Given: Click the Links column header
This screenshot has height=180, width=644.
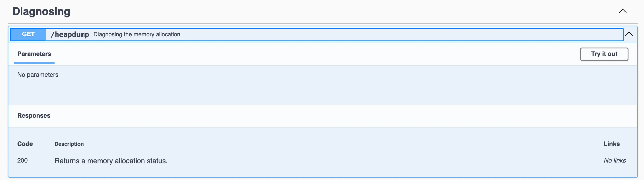Looking at the screenshot, I should pos(611,144).
